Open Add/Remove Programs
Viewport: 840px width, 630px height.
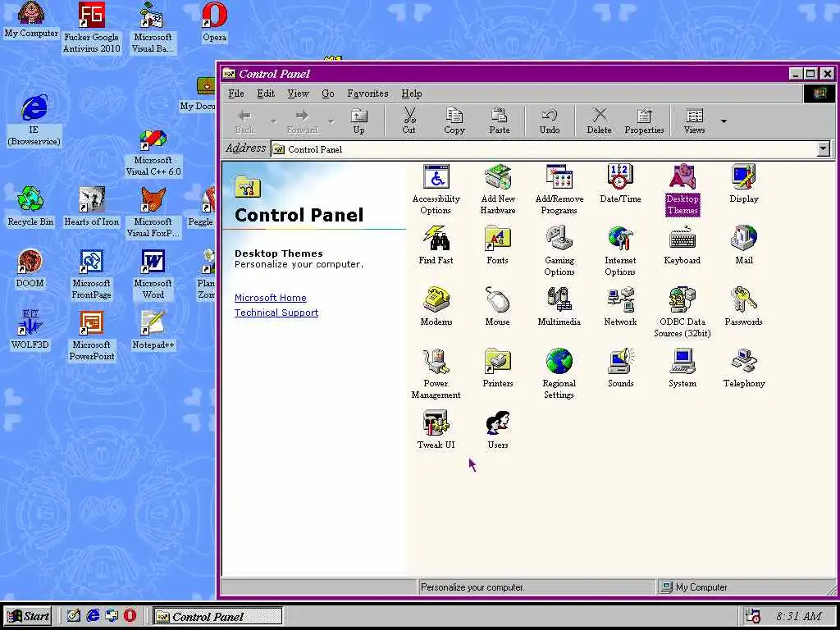pos(559,189)
